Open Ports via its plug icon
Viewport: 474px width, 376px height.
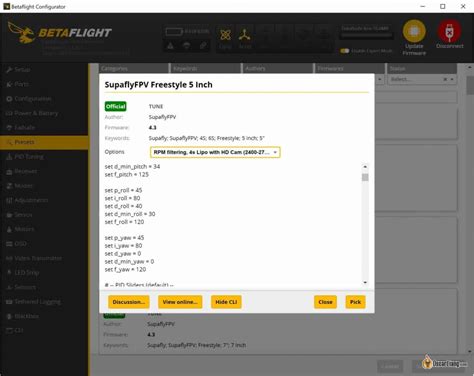[x=9, y=84]
